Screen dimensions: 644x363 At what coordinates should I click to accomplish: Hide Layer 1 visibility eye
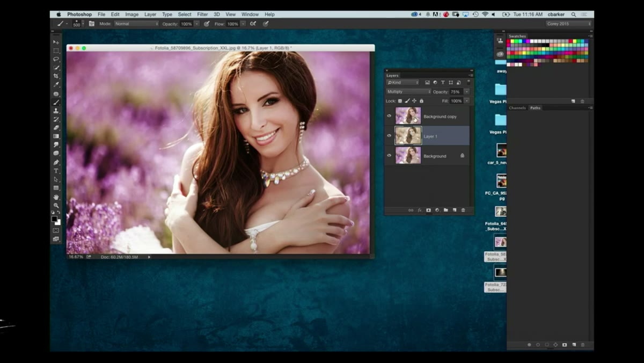389,136
